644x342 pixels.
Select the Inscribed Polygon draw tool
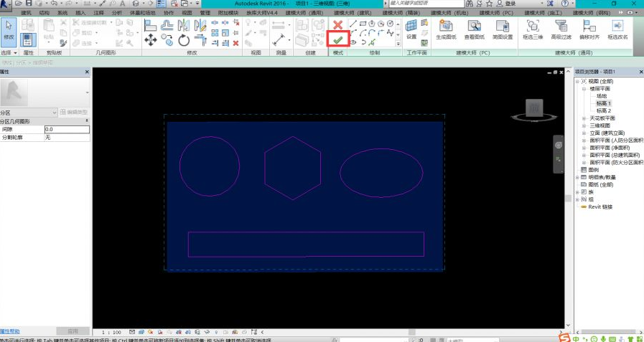(372, 24)
